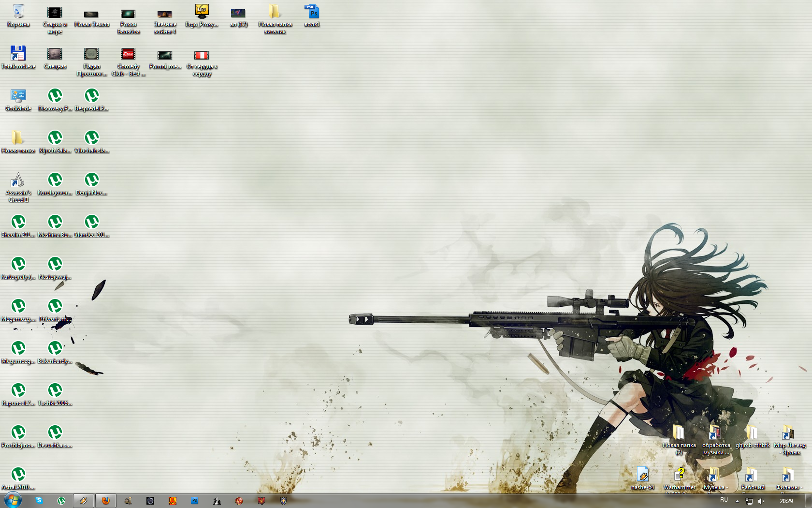This screenshot has width=812, height=508.
Task: Click the RU language indicator
Action: [724, 500]
